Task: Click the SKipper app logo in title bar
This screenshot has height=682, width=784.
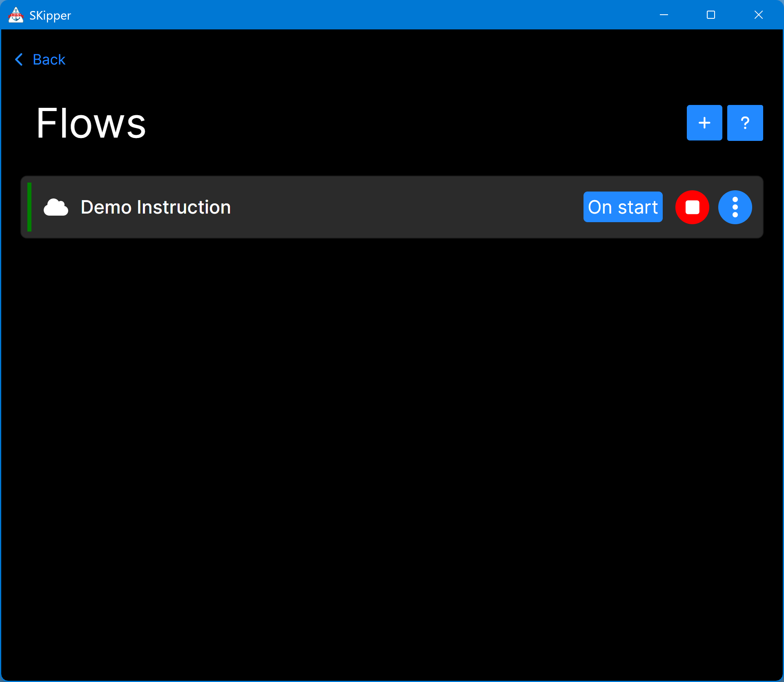Action: point(16,15)
